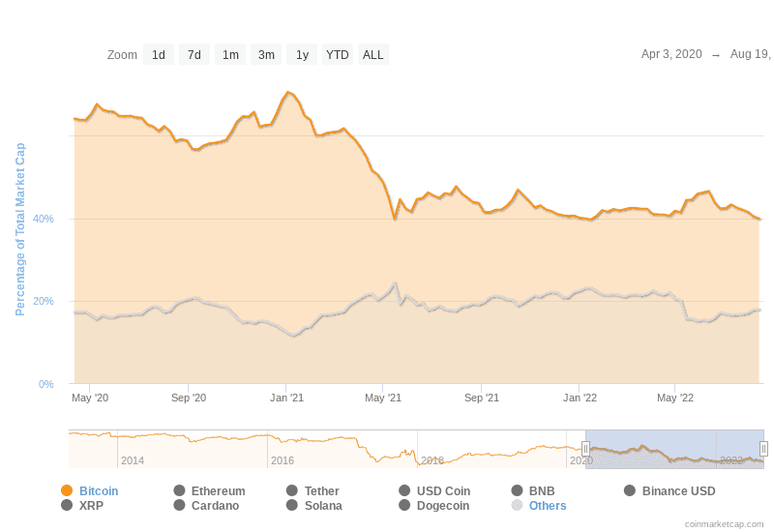The width and height of the screenshot is (774, 532).
Task: Click the USD Coin legend dot
Action: pyautogui.click(x=404, y=490)
